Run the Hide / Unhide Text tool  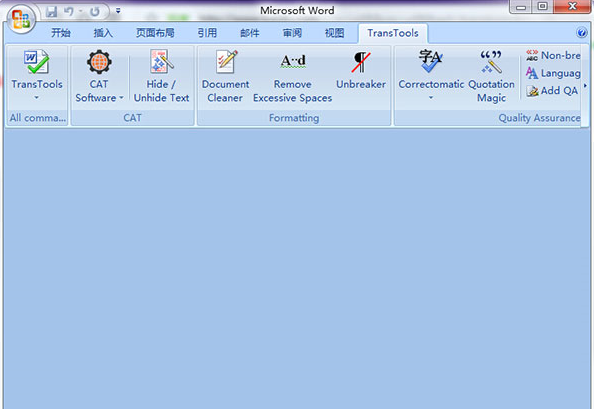[162, 76]
